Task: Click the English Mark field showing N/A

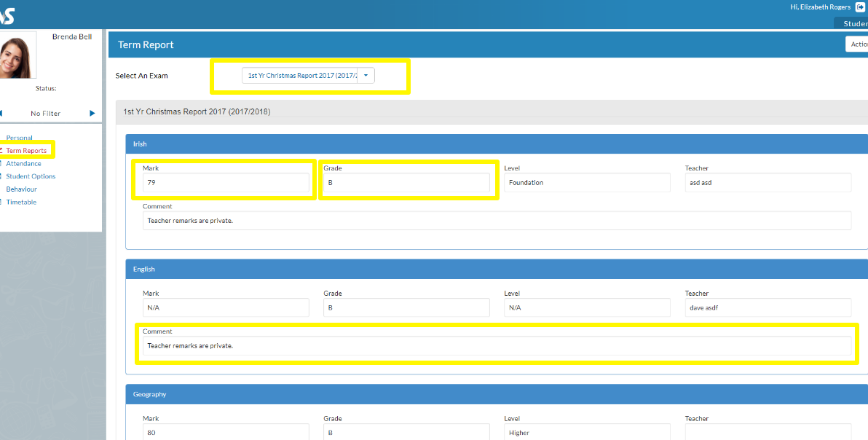Action: [x=226, y=307]
